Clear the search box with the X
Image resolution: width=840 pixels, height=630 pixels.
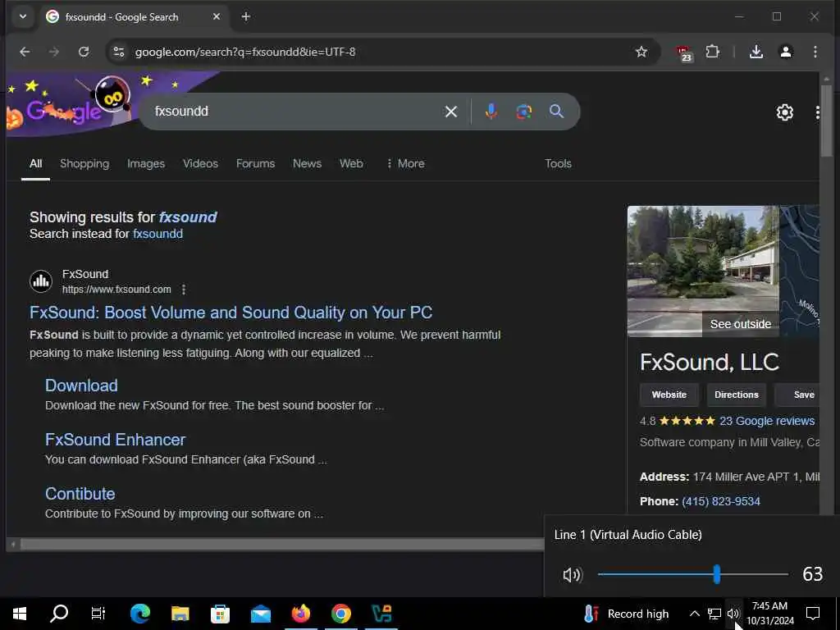(451, 112)
